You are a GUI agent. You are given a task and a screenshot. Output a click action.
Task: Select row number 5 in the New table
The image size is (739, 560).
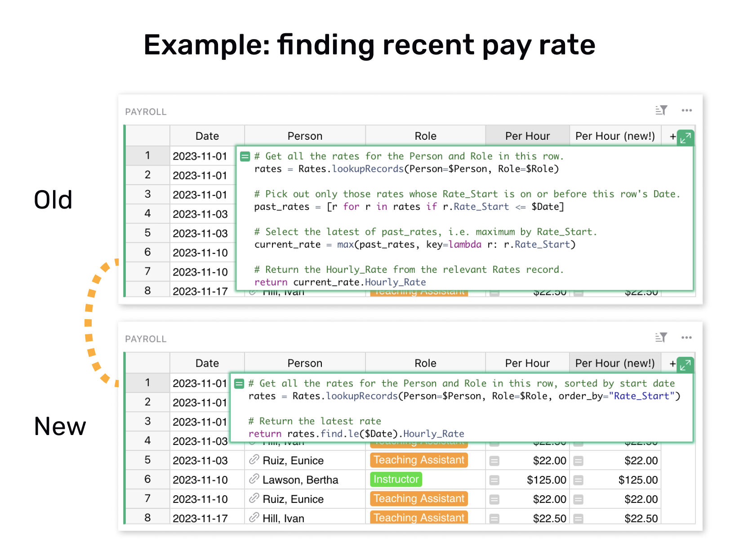147,460
